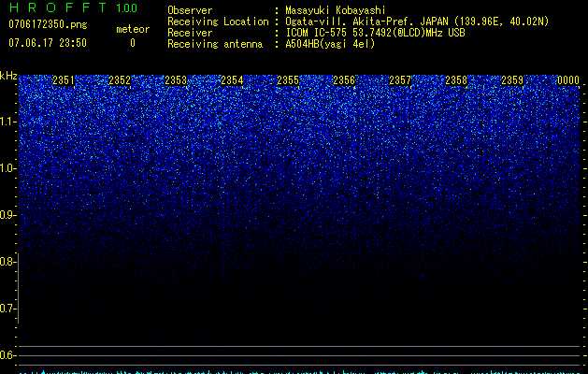
Task: Click the 0.9 kHz axis label
Action: (x=7, y=215)
